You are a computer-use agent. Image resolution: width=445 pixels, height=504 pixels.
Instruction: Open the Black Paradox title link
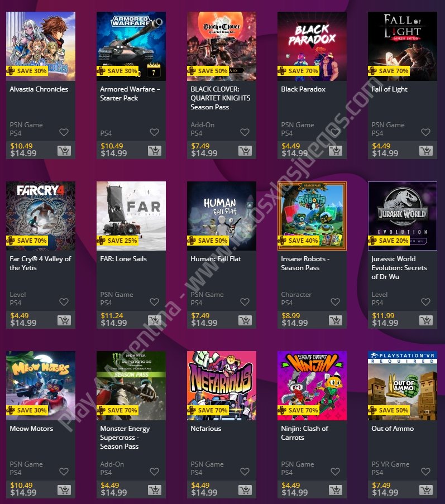303,89
